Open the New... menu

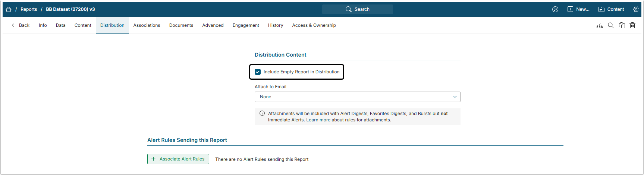pos(578,9)
